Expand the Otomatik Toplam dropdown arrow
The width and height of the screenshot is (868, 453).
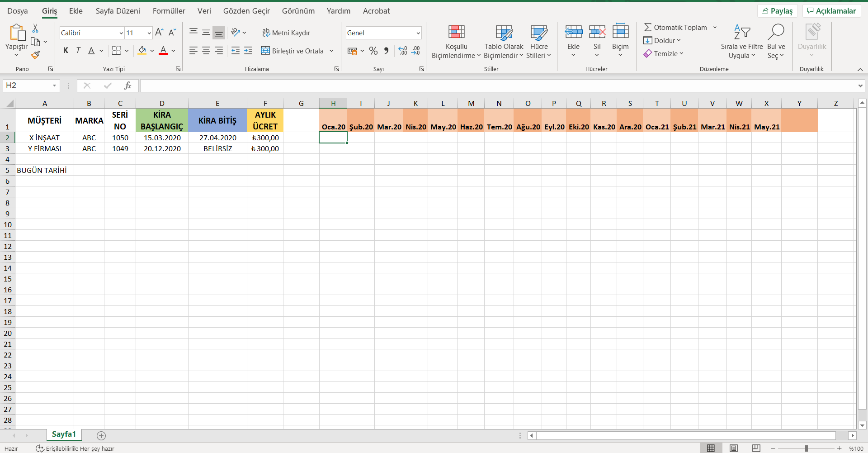click(x=715, y=28)
